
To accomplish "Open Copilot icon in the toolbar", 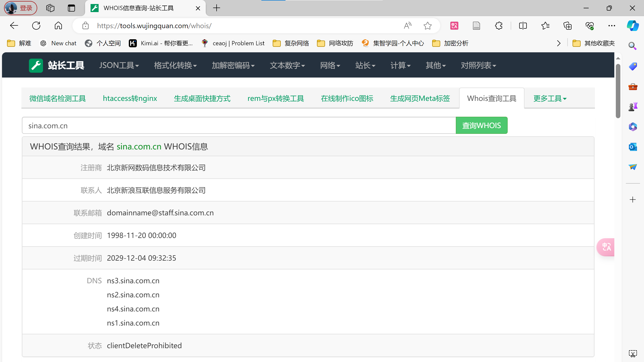I will coord(632,26).
